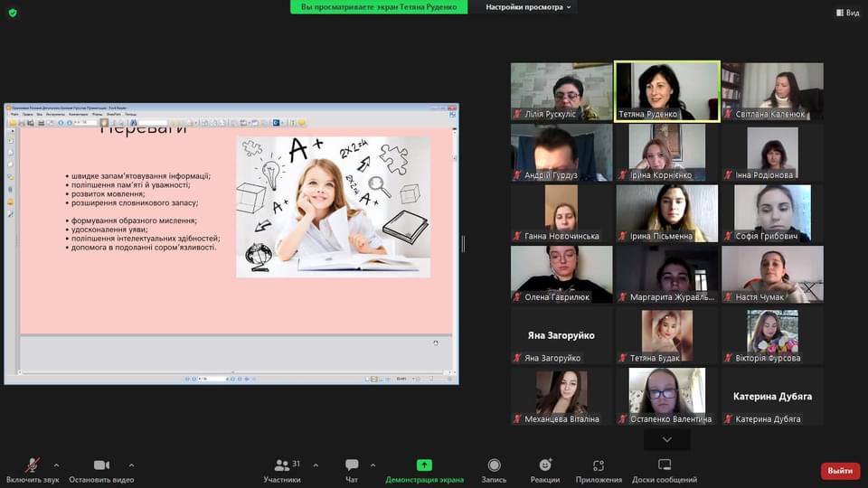
Task: Select Катерина Дубяга's participant tile
Action: tap(772, 397)
